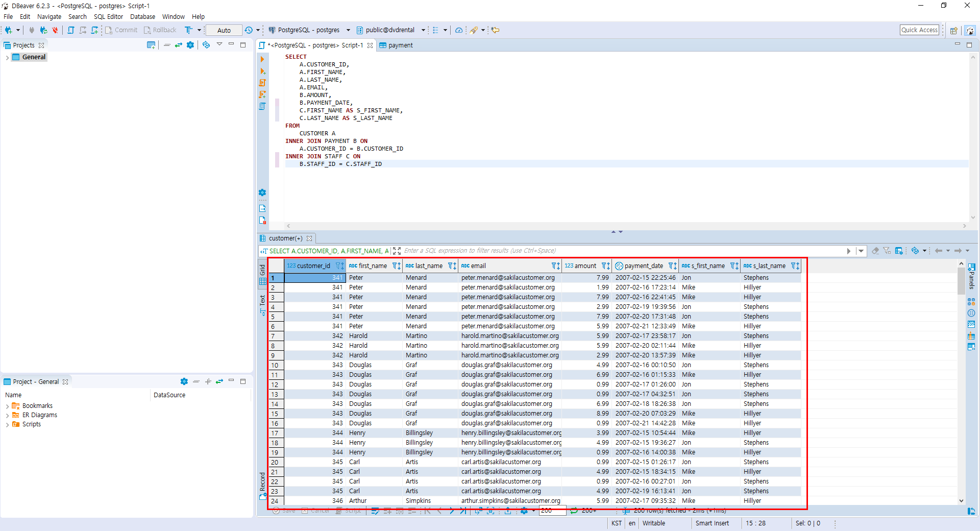
Task: Click the gear icon in Project - General panel
Action: coord(184,381)
